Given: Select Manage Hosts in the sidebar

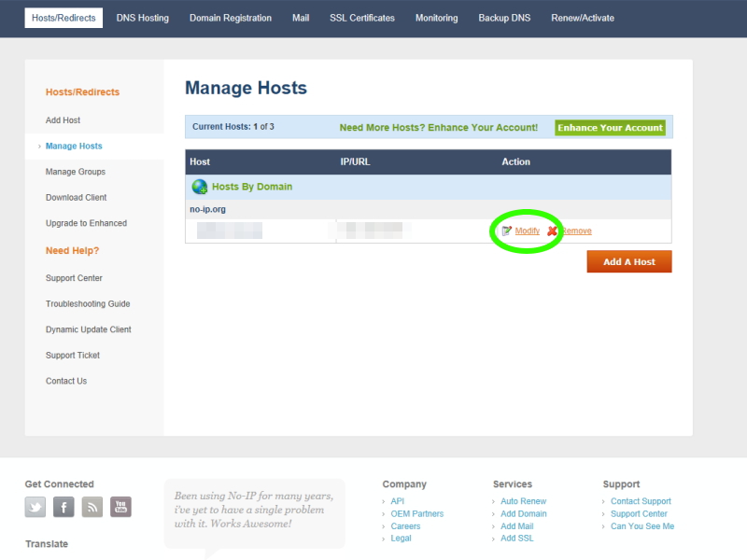Looking at the screenshot, I should [74, 147].
